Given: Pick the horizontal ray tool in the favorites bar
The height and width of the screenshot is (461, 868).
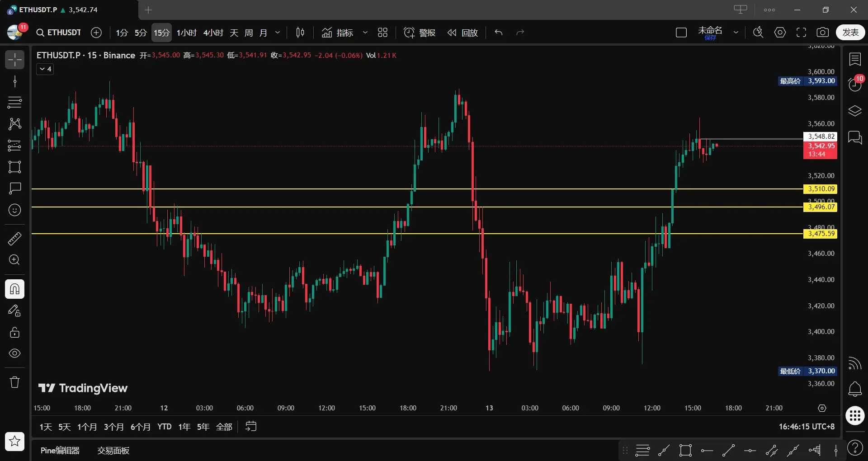Looking at the screenshot, I should (x=707, y=450).
